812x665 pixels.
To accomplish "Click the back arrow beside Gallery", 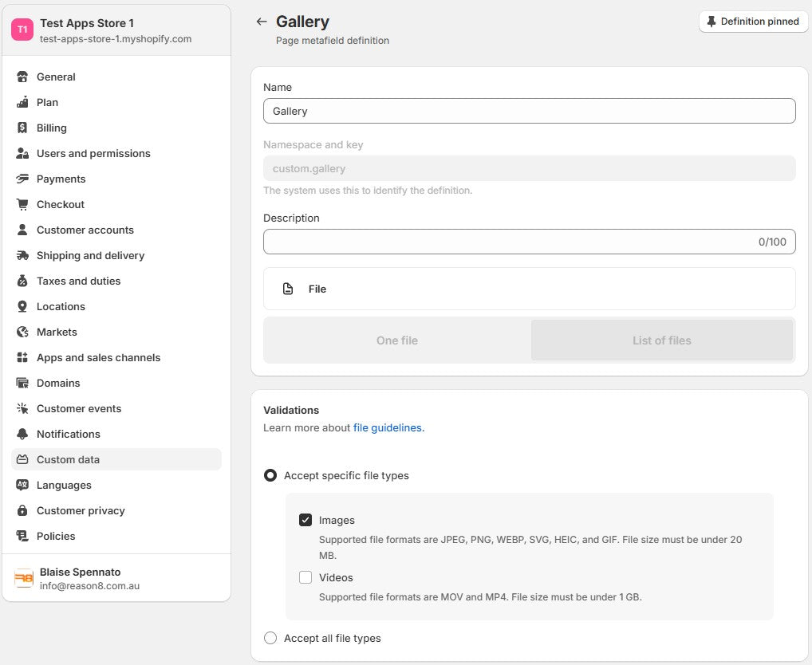I will [262, 22].
